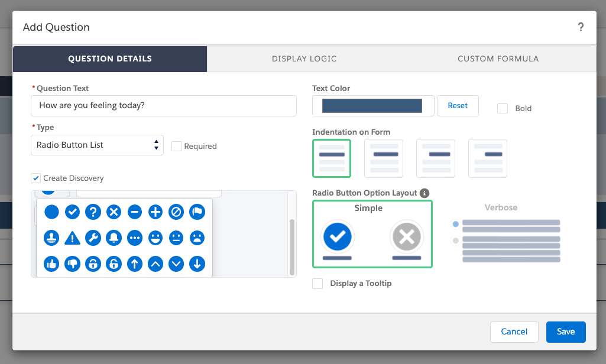Screen dimensions: 606x364
Task: Select the bell icon
Action: [114, 238]
